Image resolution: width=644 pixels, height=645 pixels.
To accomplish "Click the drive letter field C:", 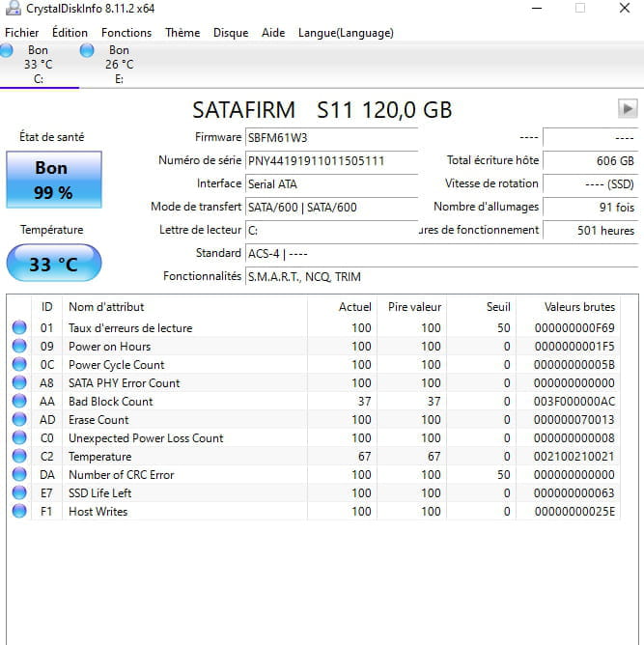I will point(331,230).
